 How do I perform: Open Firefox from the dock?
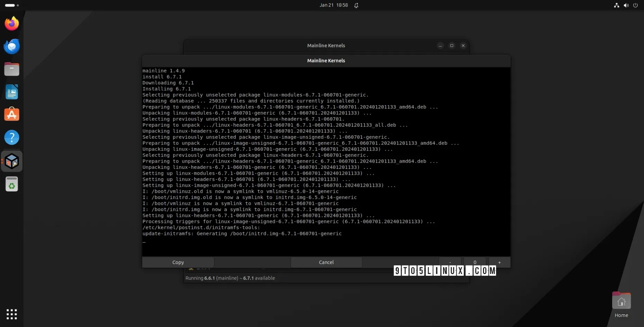pos(12,24)
